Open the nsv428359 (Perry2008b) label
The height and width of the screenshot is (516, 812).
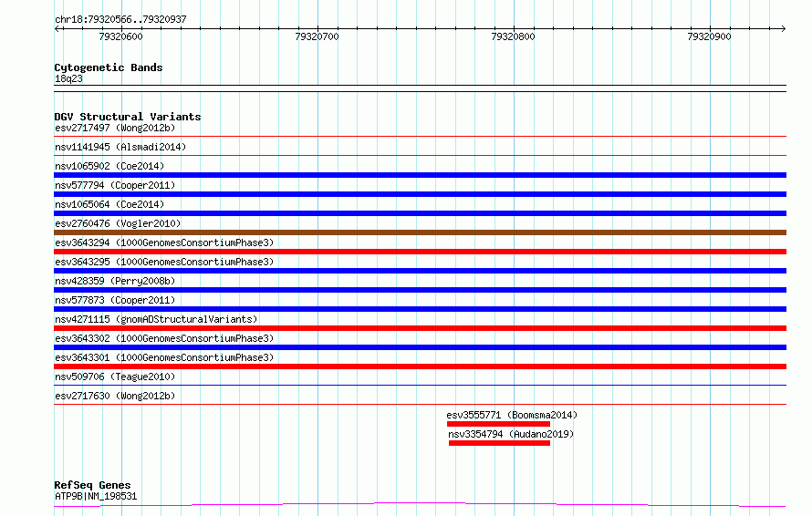pos(115,281)
